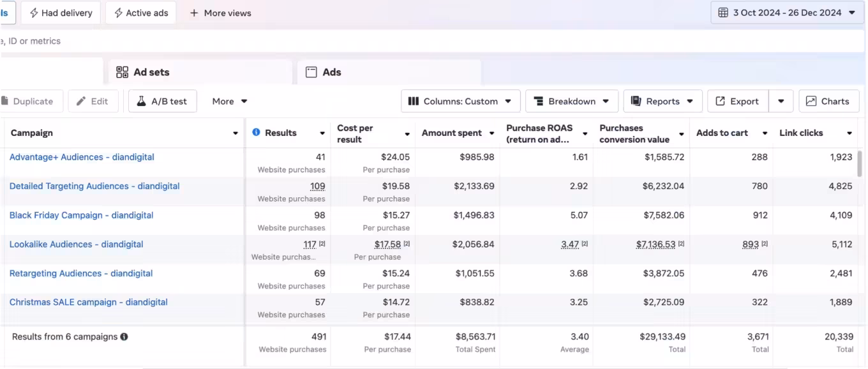The height and width of the screenshot is (369, 868).
Task: Open the Purchase ROAS column arrow
Action: 585,134
